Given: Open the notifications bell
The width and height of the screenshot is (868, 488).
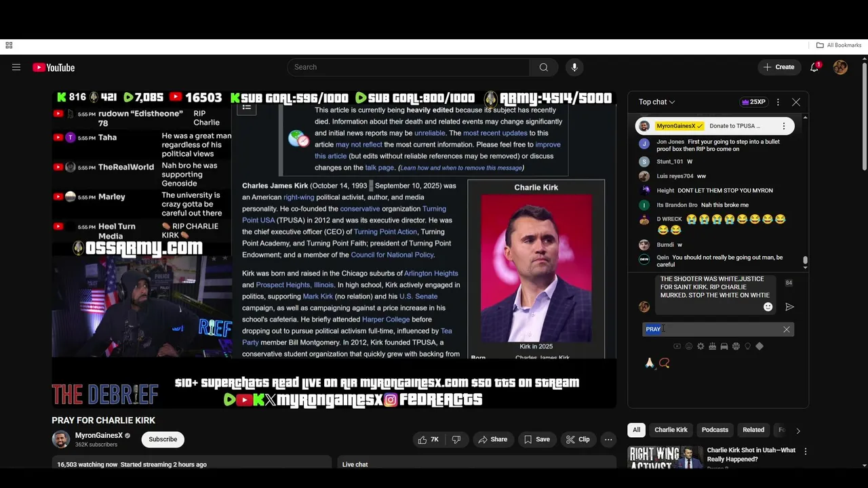Looking at the screenshot, I should pos(815,67).
